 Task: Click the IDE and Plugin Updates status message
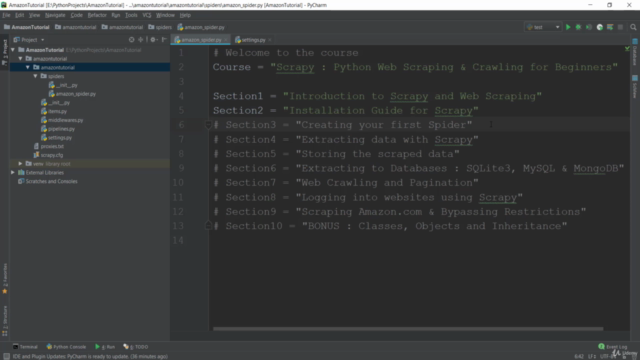(90, 356)
